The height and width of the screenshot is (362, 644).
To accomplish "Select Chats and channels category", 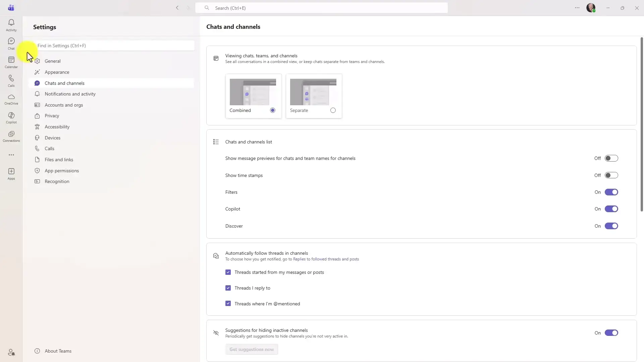I will (x=111, y=83).
